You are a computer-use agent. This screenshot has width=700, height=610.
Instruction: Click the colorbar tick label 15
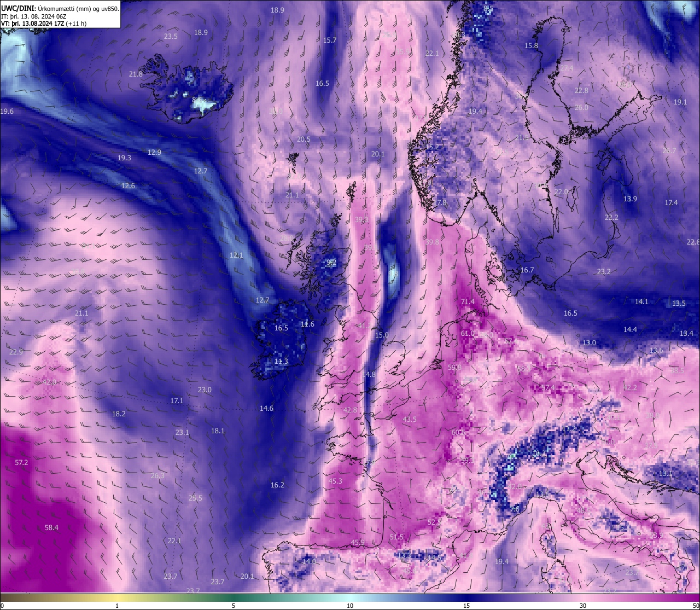pos(466,606)
